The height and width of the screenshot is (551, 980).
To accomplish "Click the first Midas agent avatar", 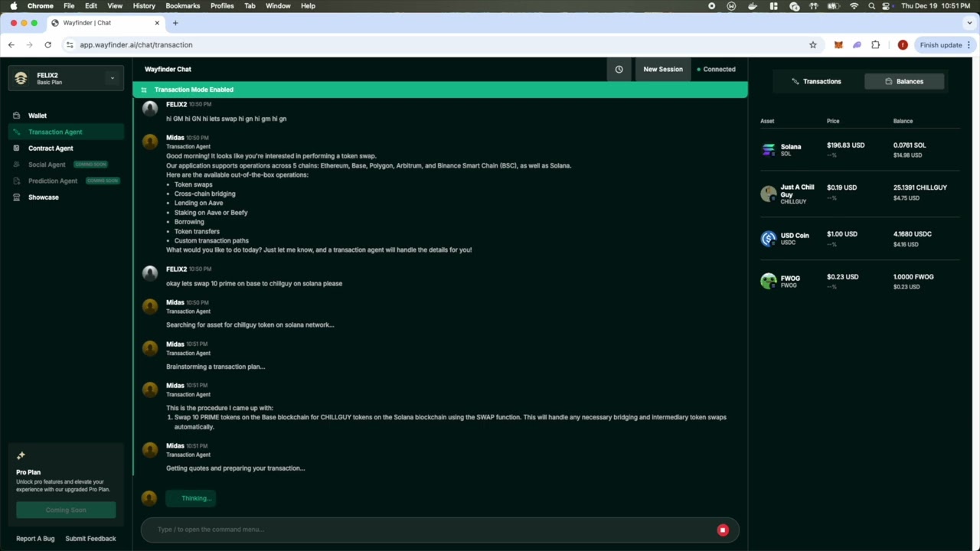I will [x=150, y=142].
